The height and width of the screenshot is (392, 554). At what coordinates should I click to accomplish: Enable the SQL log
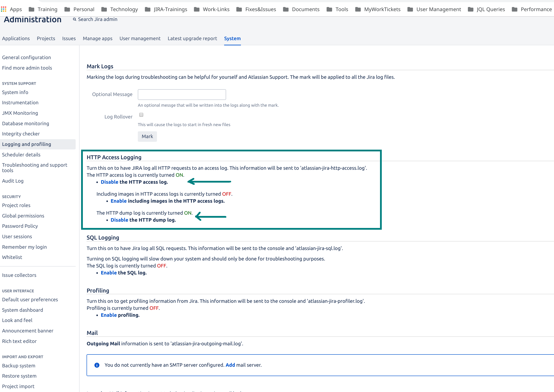click(x=109, y=273)
